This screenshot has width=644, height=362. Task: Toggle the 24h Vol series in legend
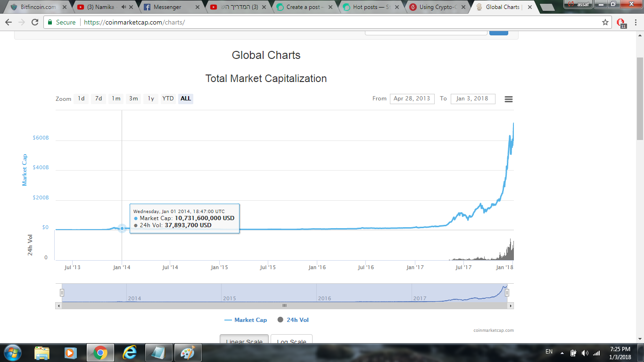(293, 320)
